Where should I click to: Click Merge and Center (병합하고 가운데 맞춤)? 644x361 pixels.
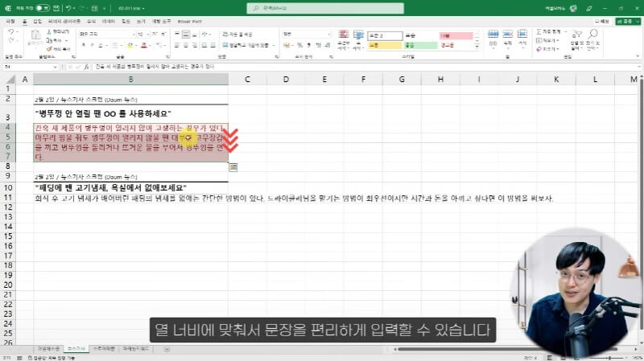coord(246,45)
